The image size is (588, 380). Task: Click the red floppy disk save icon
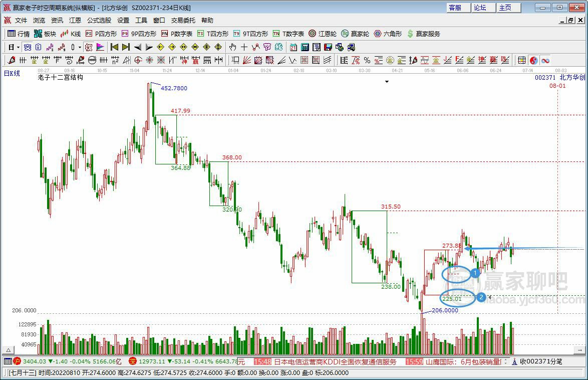[328, 47]
